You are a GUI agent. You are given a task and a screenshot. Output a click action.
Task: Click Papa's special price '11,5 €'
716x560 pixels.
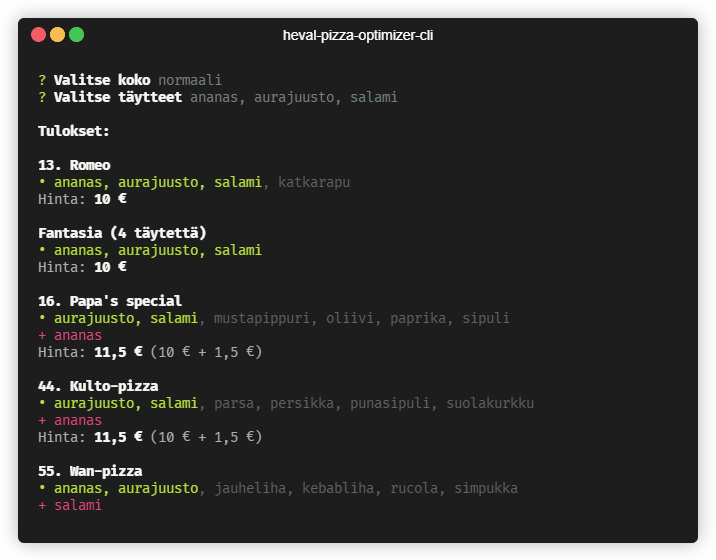tap(118, 352)
